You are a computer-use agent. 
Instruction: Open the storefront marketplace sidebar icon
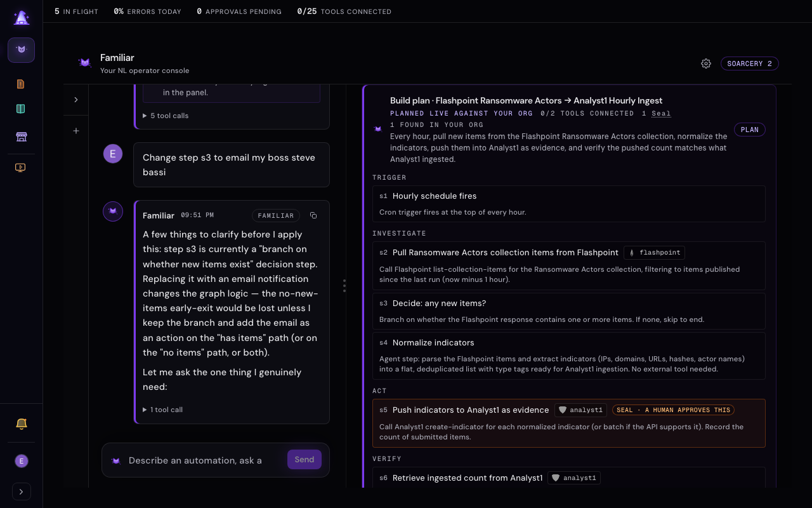click(20, 137)
